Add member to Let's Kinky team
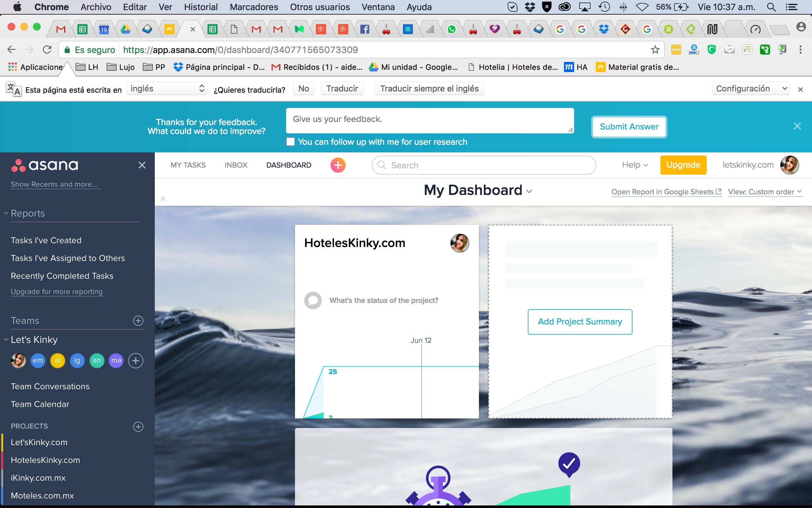Viewport: 812px width, 508px height. point(135,360)
